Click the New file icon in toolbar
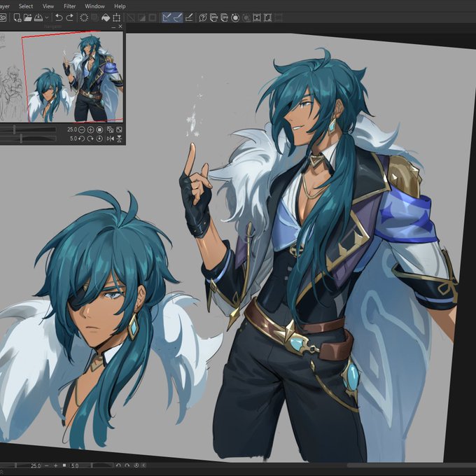This screenshot has width=476, height=476. point(17,17)
